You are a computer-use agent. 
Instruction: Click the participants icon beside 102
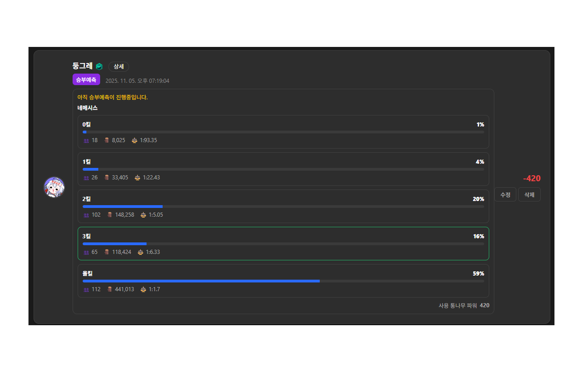point(86,215)
